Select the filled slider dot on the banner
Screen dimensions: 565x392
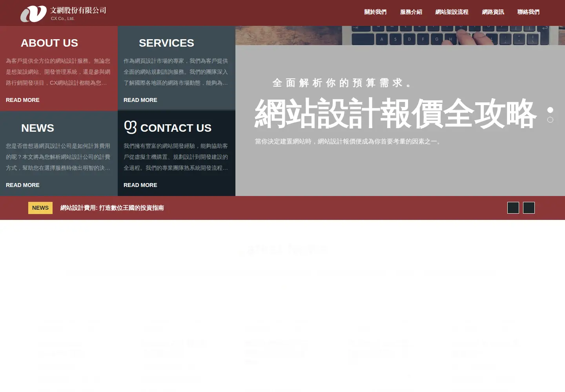tap(550, 110)
